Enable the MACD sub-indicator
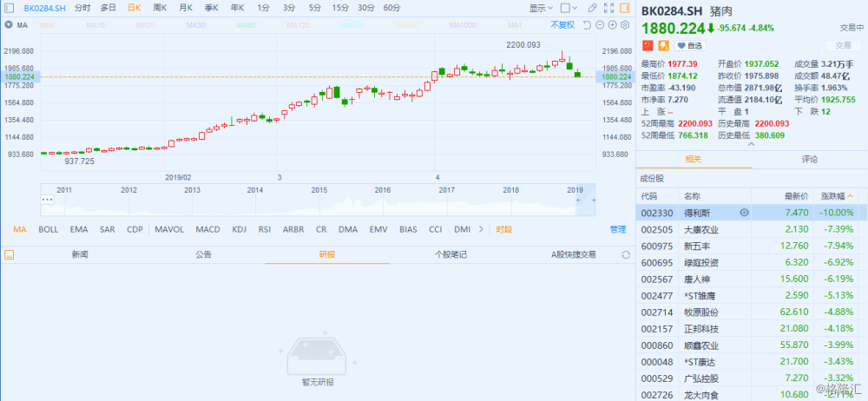The image size is (868, 401). click(x=207, y=229)
